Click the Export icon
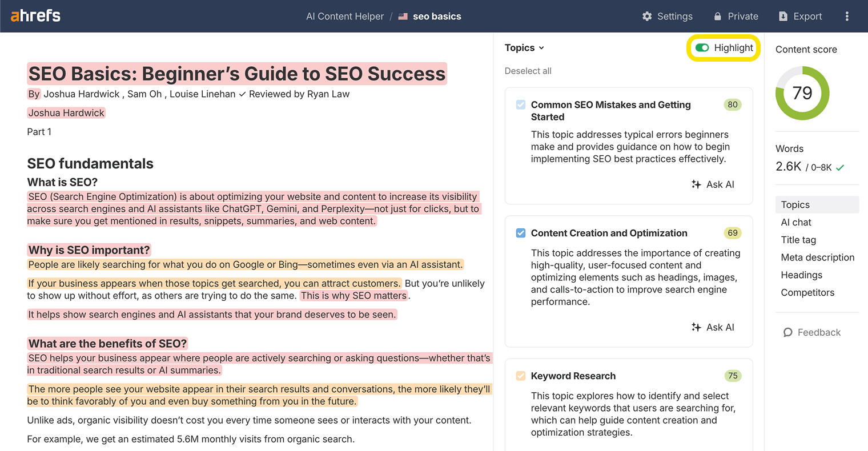 [x=782, y=16]
